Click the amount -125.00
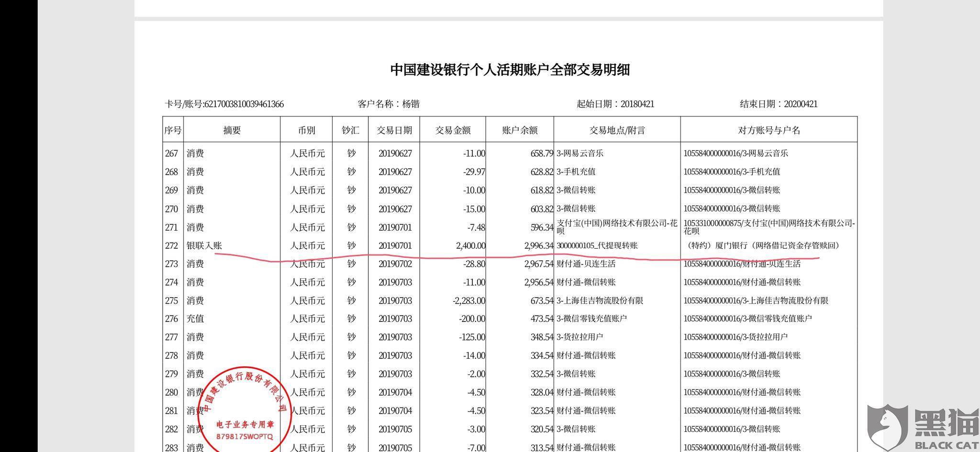Image resolution: width=980 pixels, height=452 pixels. [x=472, y=337]
